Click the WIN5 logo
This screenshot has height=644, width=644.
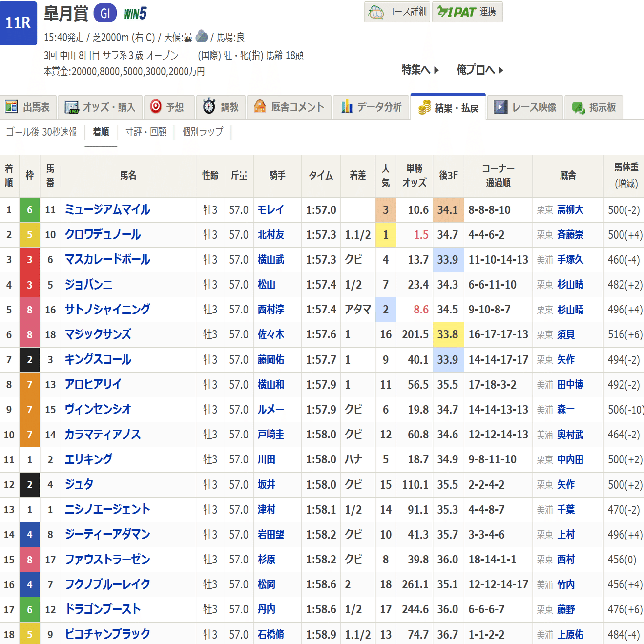[135, 14]
